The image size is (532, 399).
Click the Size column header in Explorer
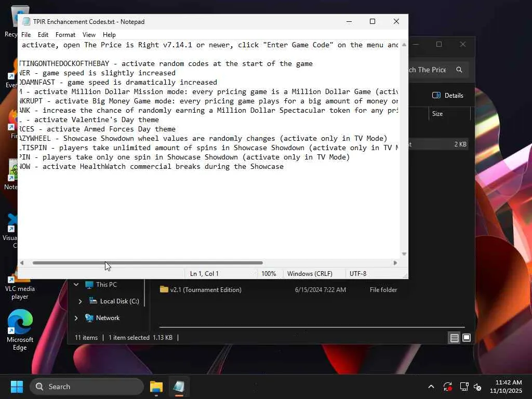437,114
